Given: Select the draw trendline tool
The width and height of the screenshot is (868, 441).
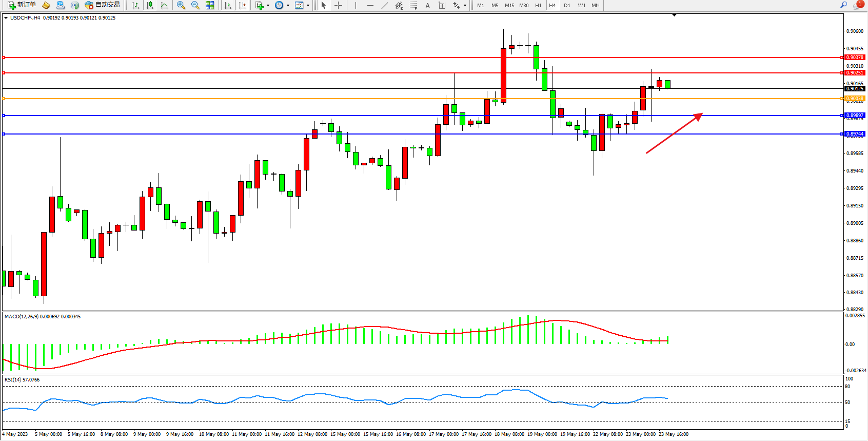Looking at the screenshot, I should click(x=384, y=5).
